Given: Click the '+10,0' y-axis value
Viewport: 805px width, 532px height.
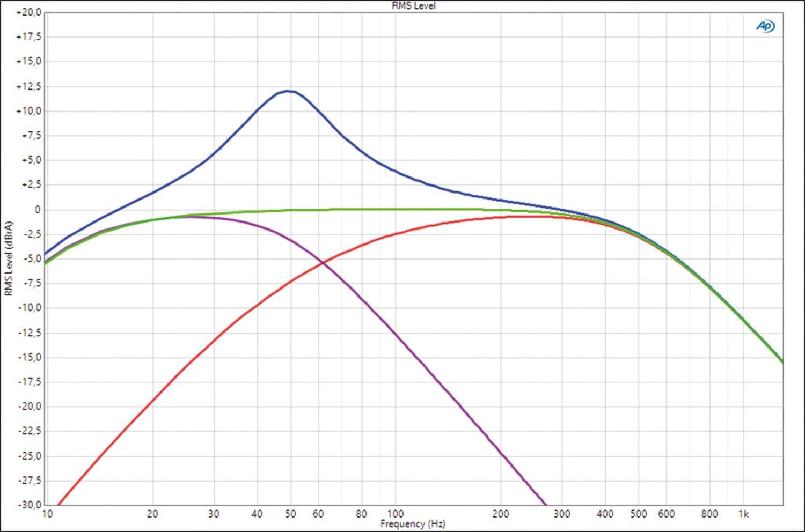Looking at the screenshot, I should (x=29, y=111).
